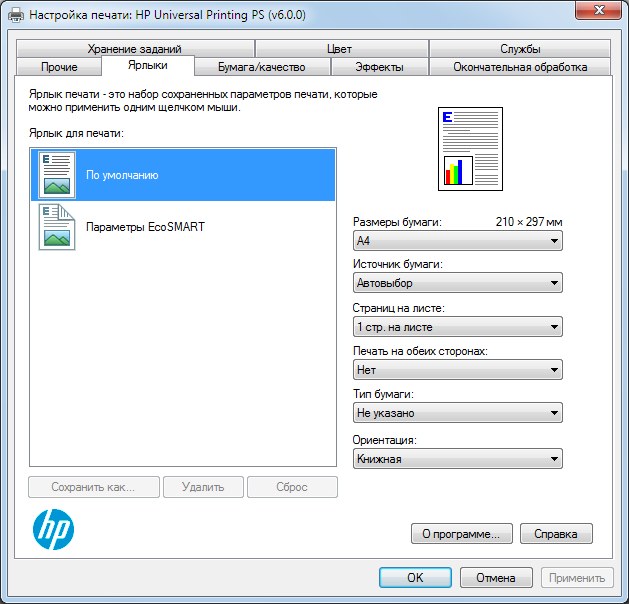
Task: Open the paper source Автовыбор dropdown
Action: pyautogui.click(x=458, y=283)
